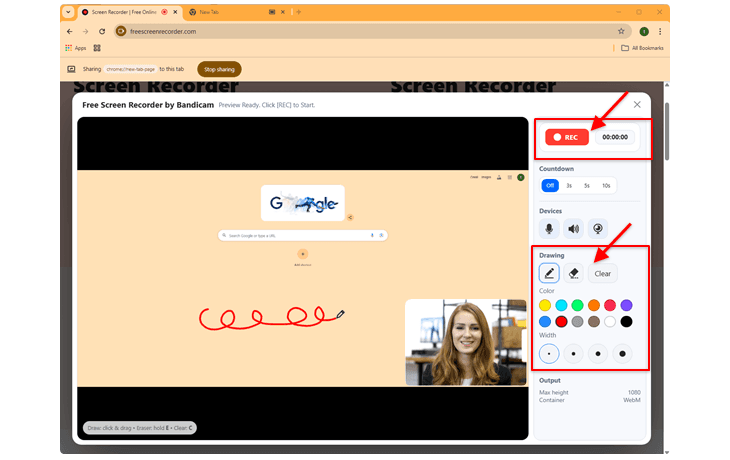
Task: Pick the blue color swatch
Action: [545, 322]
